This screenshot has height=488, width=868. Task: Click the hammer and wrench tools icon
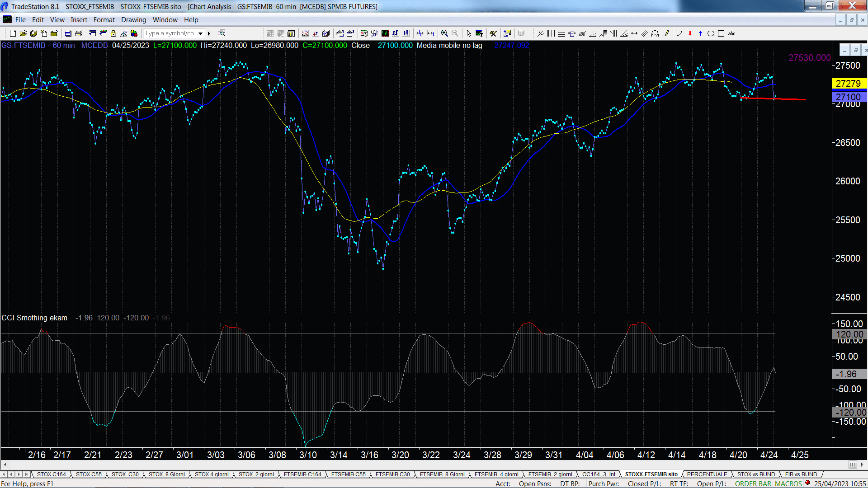point(493,33)
